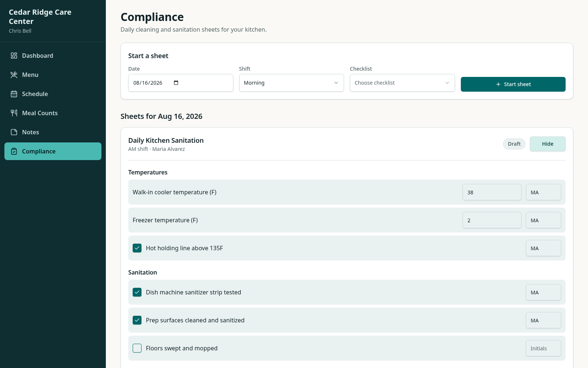Open the date picker calendar icon
The width and height of the screenshot is (588, 368).
pyautogui.click(x=176, y=83)
